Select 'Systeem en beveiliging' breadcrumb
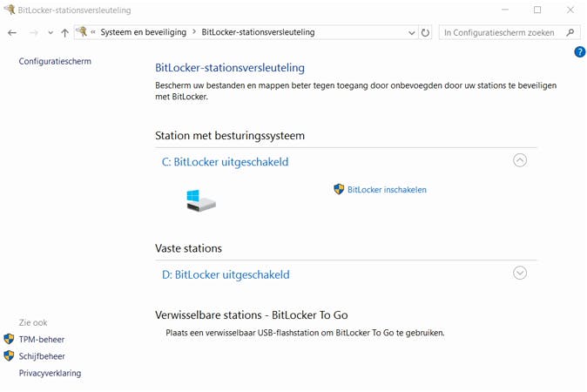 (x=144, y=32)
